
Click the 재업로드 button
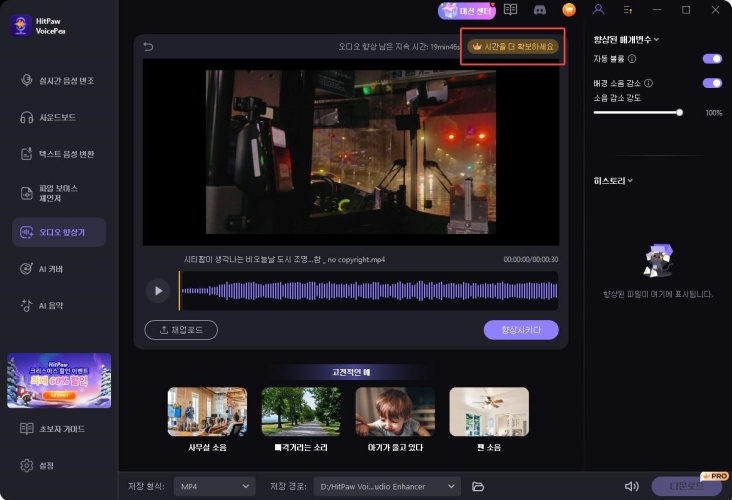(181, 330)
